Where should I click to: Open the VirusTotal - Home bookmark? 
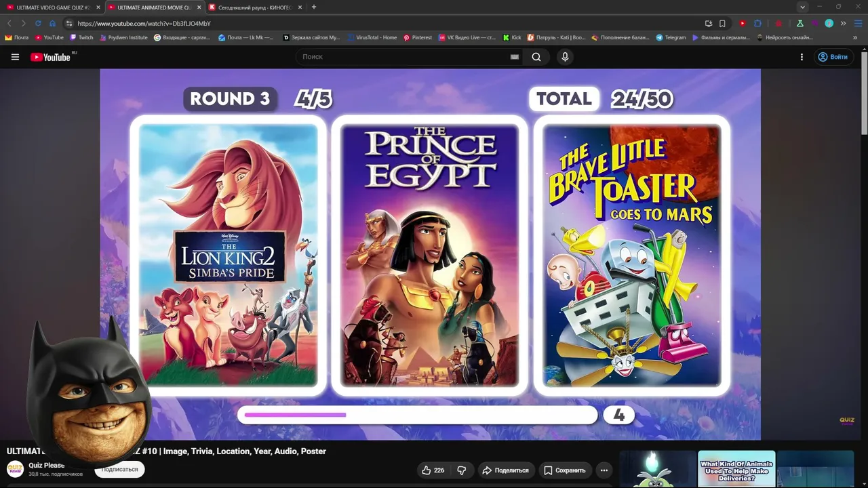tap(372, 37)
